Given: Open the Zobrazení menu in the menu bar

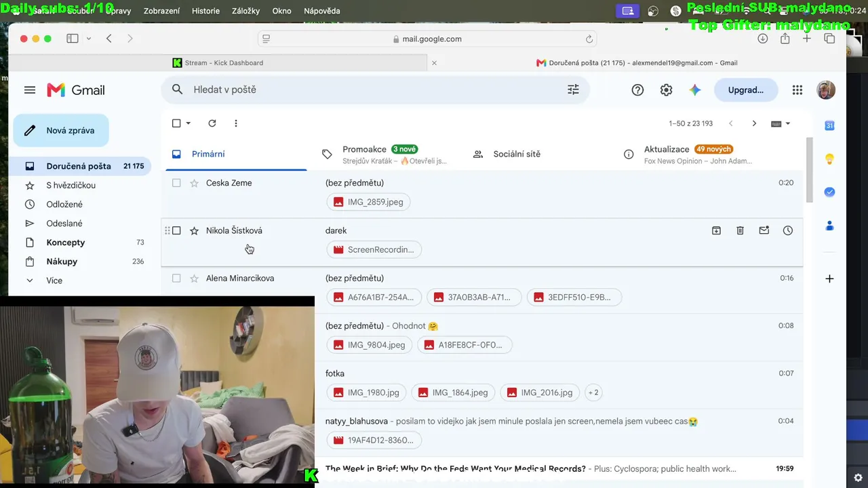Looking at the screenshot, I should coord(161,11).
